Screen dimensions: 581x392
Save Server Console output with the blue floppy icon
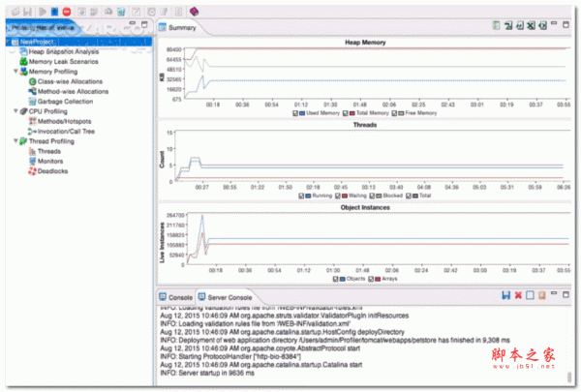505,295
